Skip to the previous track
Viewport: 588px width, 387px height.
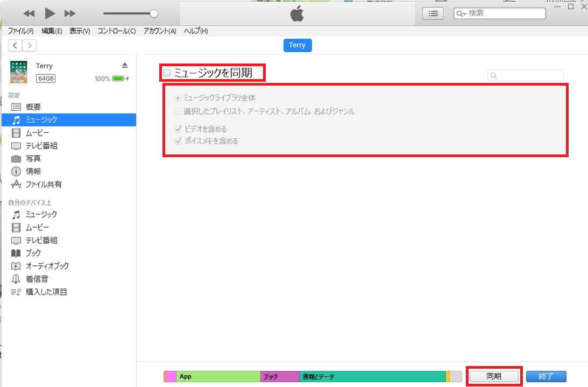coord(29,13)
